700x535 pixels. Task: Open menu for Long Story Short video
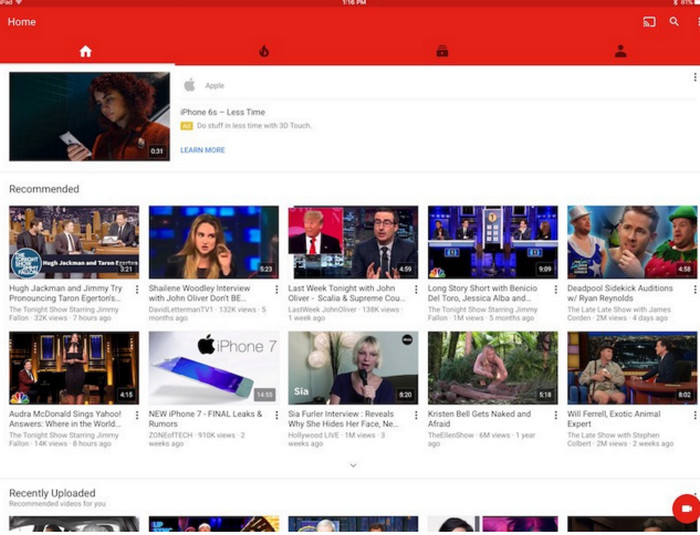555,289
